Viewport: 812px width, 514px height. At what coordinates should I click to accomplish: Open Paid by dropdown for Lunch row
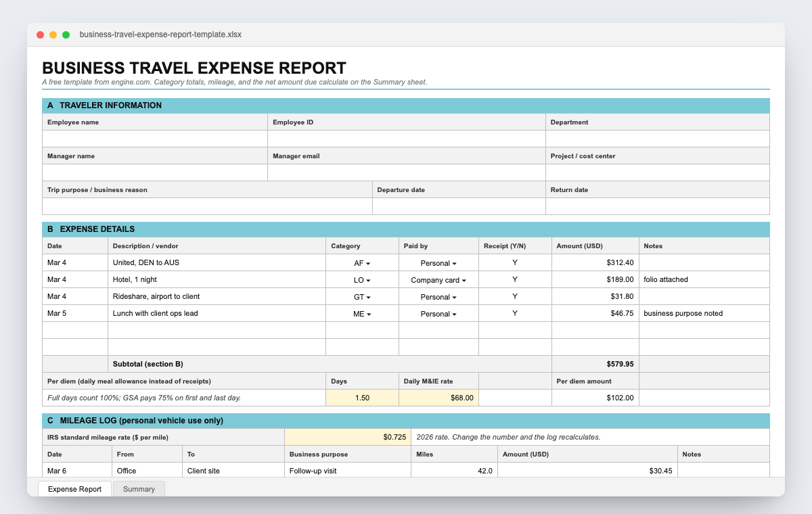438,313
